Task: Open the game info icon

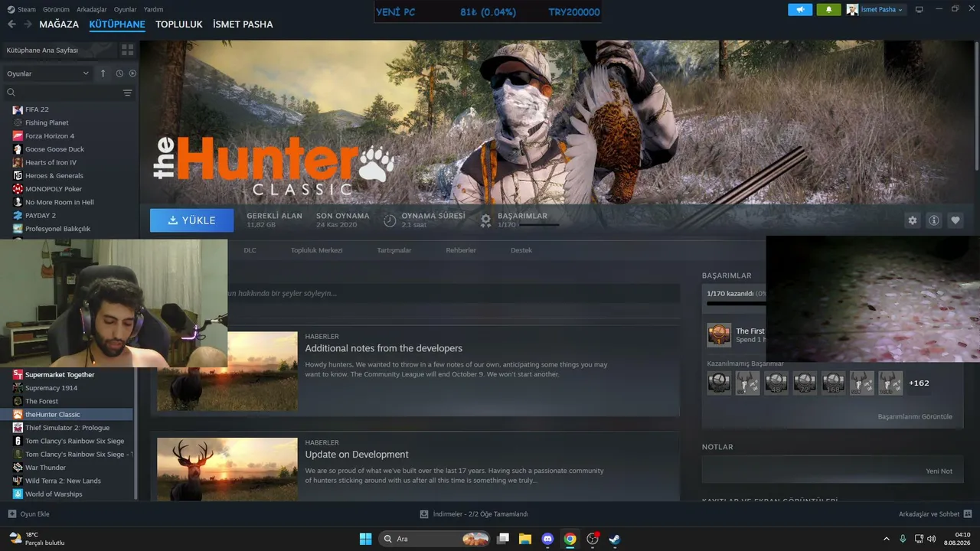Action: coord(934,220)
